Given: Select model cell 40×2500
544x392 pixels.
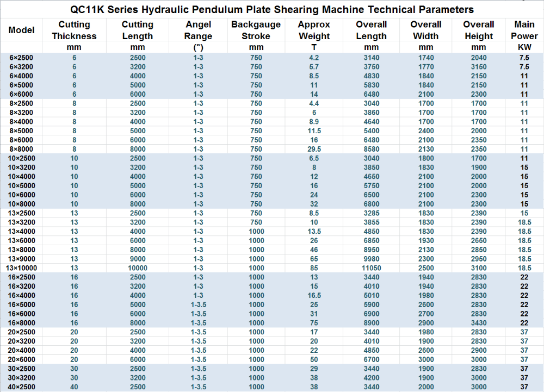Looking at the screenshot, I should pyautogui.click(x=21, y=387).
